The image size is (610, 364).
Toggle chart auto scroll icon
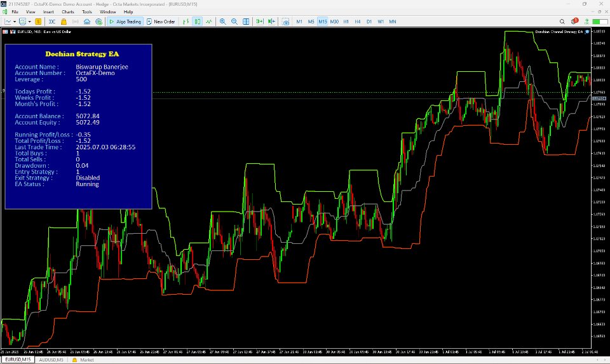pos(259,22)
